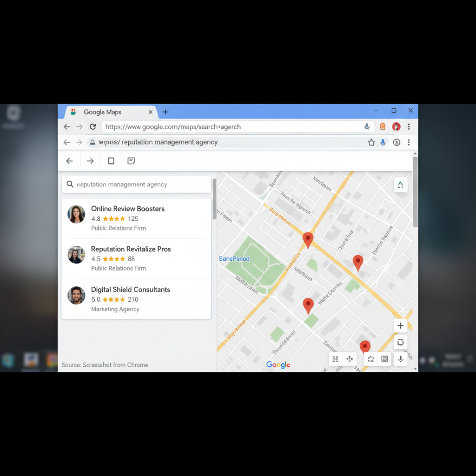Click the down-arrow button below the square map button

400,359
